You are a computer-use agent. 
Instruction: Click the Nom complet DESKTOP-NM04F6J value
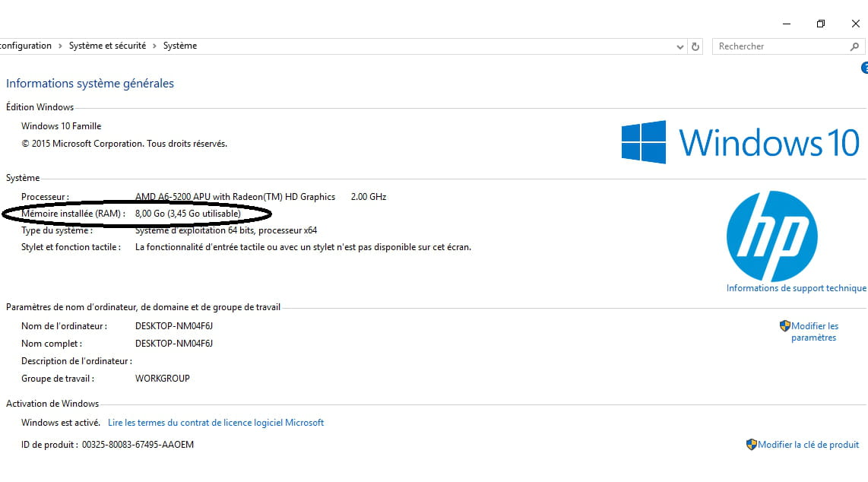[174, 343]
